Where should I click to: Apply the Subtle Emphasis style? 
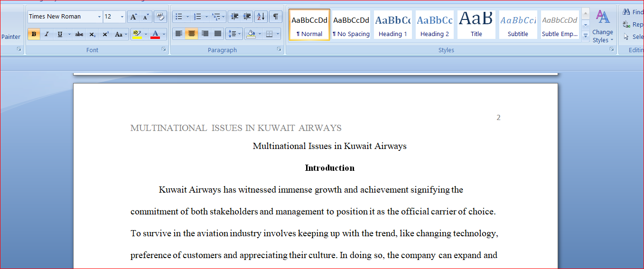tap(560, 25)
